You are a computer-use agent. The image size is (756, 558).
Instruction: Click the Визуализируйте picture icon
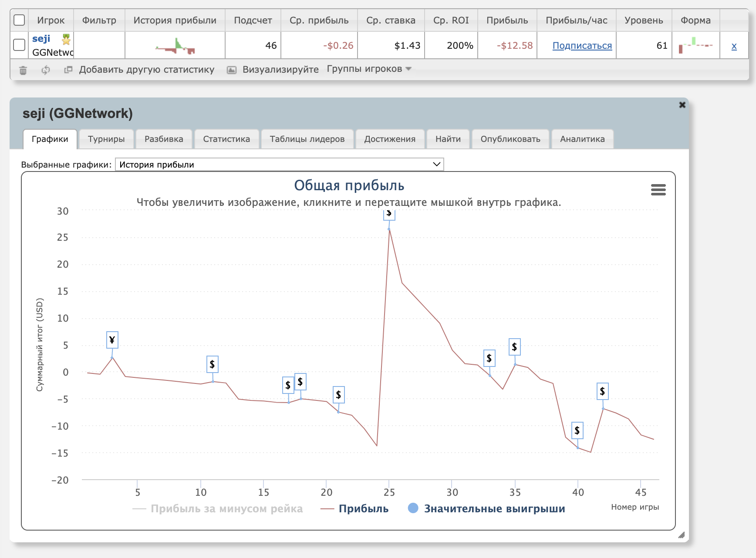[x=232, y=70]
